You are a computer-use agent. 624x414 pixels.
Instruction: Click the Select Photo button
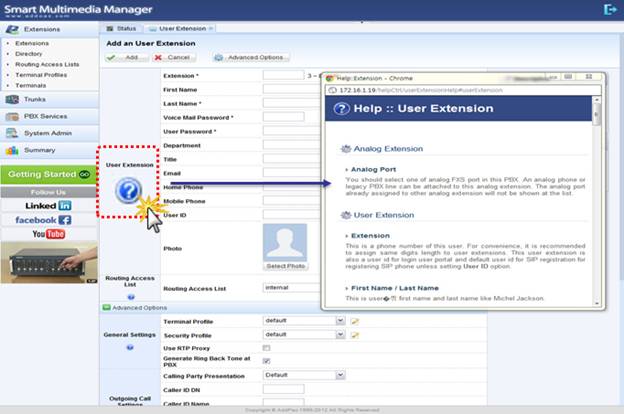286,266
